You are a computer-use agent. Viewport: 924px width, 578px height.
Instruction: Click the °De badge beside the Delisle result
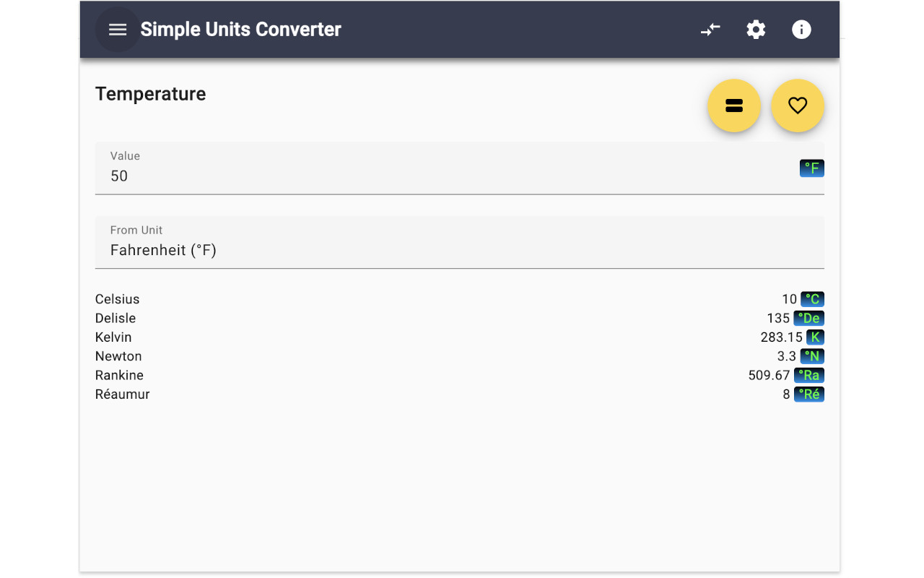click(808, 318)
